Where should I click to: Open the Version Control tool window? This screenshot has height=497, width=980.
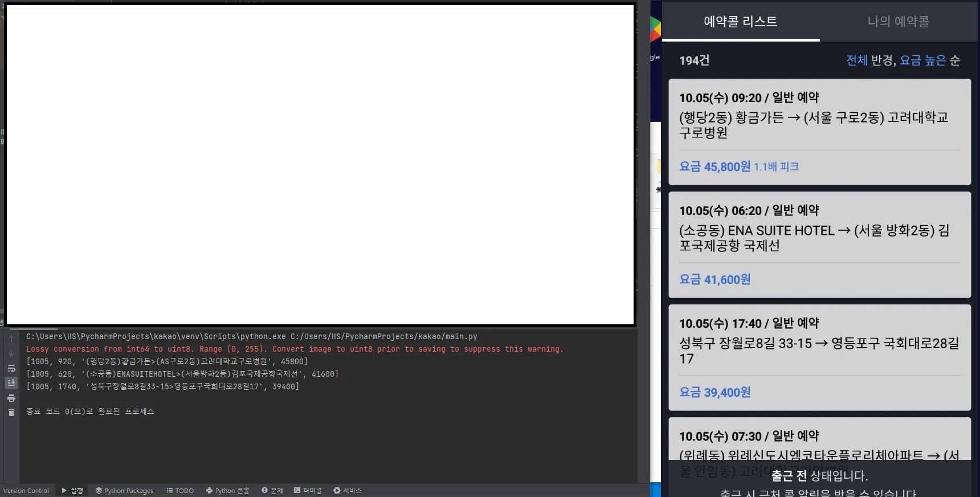26,491
